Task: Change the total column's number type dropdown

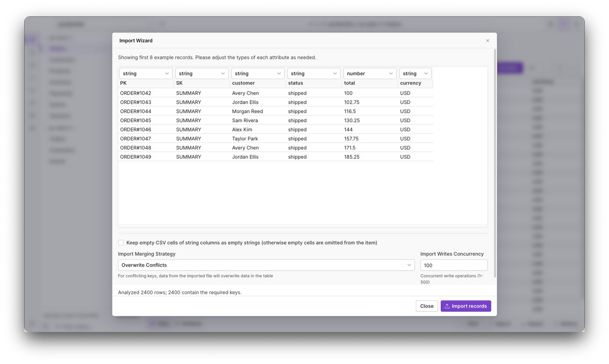Action: click(x=370, y=74)
